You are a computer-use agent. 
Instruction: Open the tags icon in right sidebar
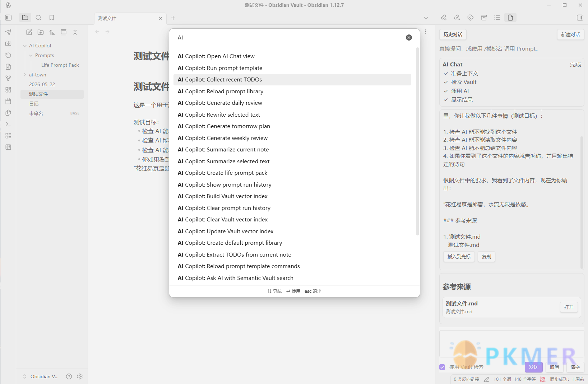point(471,18)
